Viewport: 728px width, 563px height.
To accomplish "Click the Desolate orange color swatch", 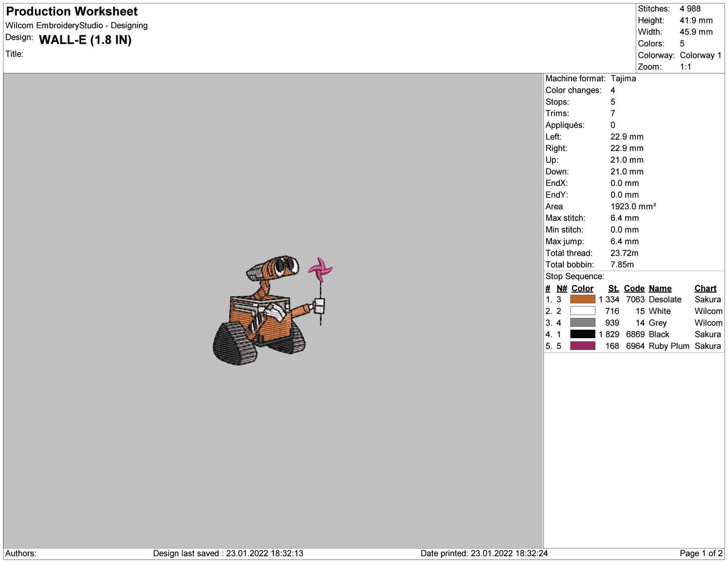I will 582,299.
